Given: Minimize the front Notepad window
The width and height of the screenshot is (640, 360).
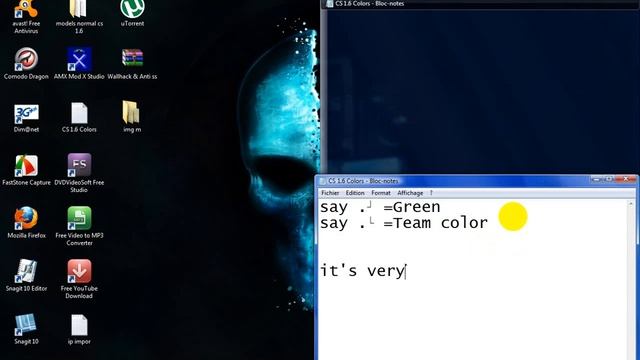Looking at the screenshot, I should 597,179.
